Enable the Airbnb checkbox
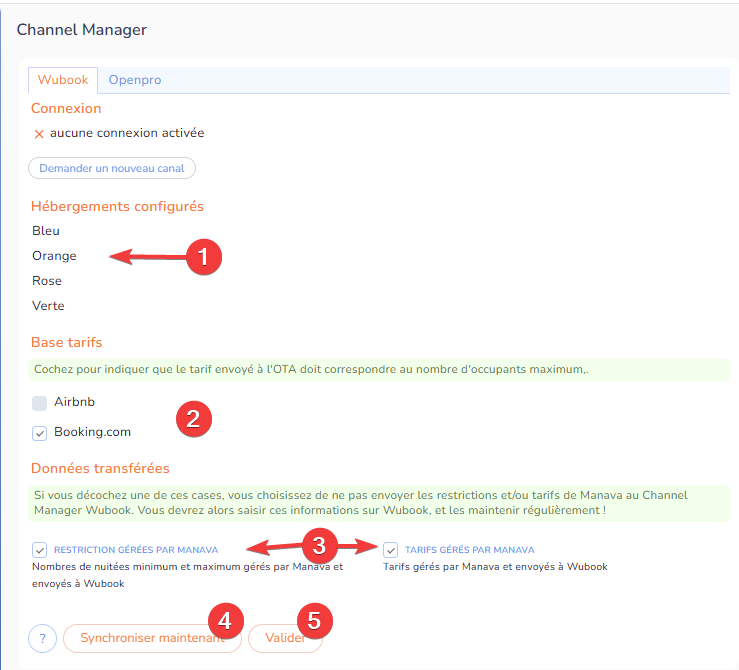The width and height of the screenshot is (739, 670). [40, 403]
